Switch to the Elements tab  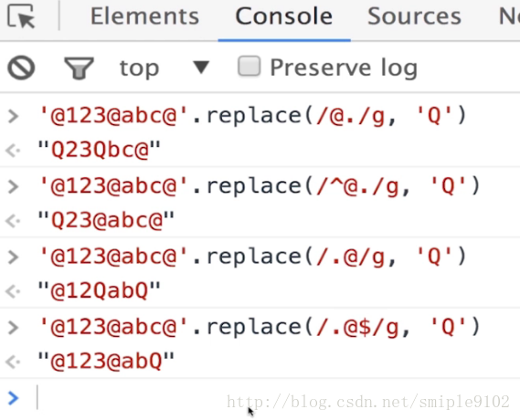[x=144, y=16]
